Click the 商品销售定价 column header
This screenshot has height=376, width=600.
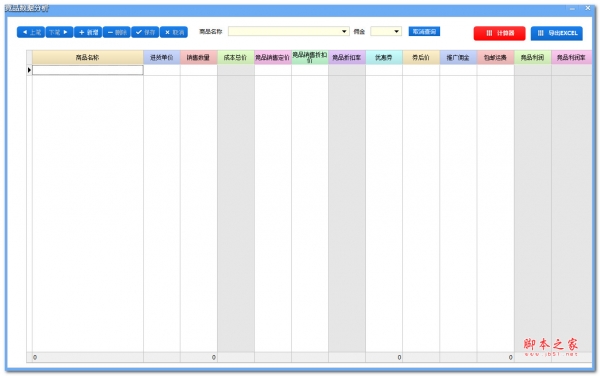pos(273,57)
